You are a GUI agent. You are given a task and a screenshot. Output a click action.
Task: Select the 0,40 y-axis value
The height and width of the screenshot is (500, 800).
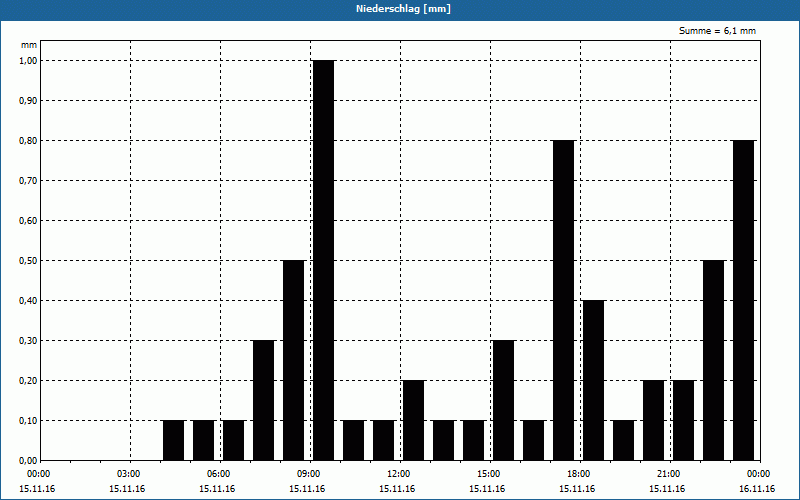pos(28,301)
